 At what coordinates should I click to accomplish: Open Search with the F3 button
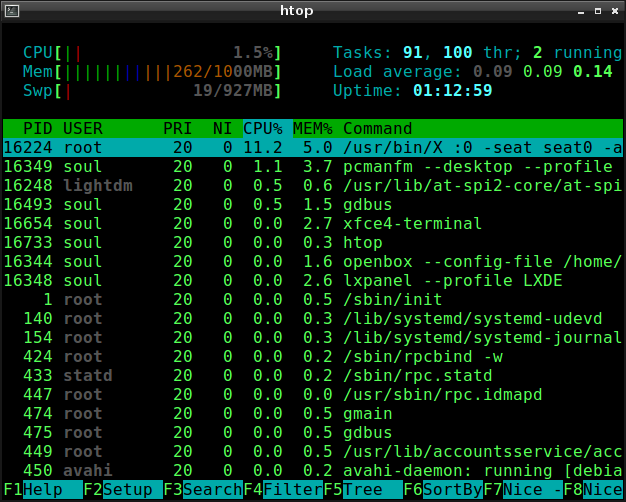[203, 490]
